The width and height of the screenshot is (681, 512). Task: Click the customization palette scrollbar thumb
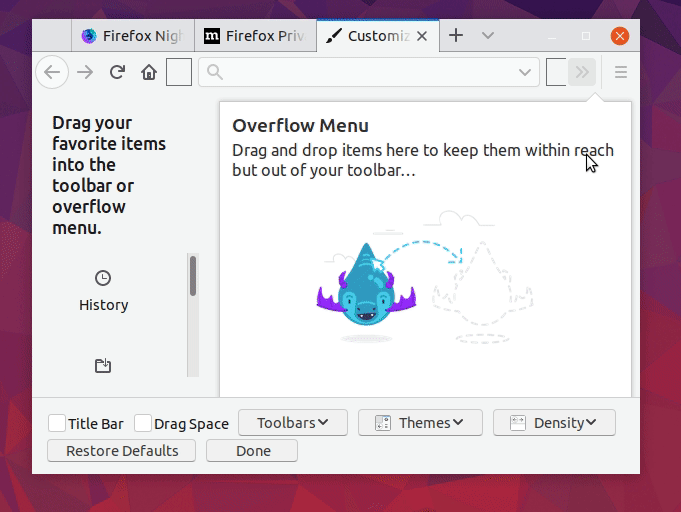point(193,276)
